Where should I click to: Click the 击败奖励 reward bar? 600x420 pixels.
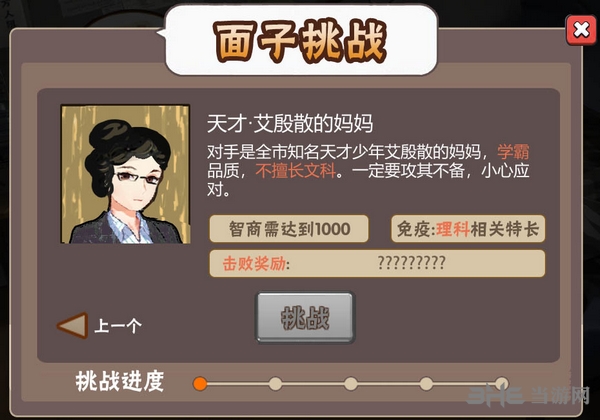[x=377, y=264]
